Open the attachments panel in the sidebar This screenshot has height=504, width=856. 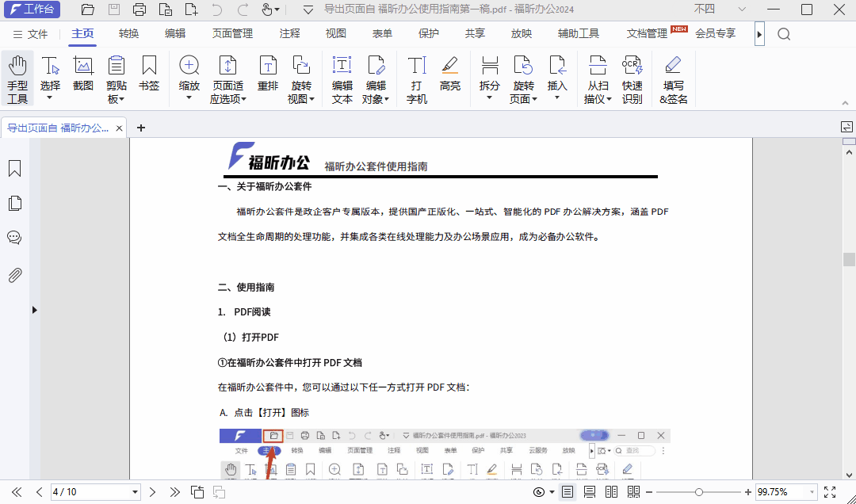14,275
